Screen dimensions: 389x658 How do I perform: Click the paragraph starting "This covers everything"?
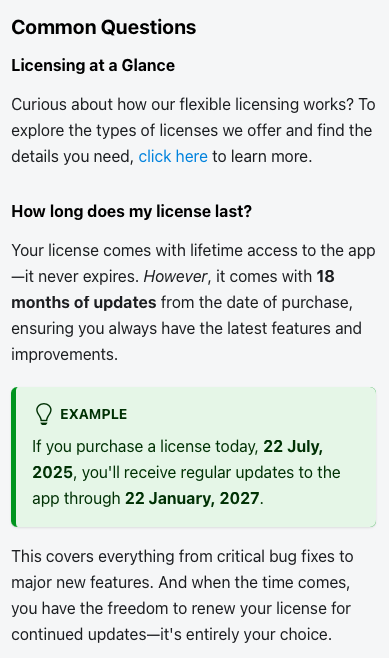[183, 595]
